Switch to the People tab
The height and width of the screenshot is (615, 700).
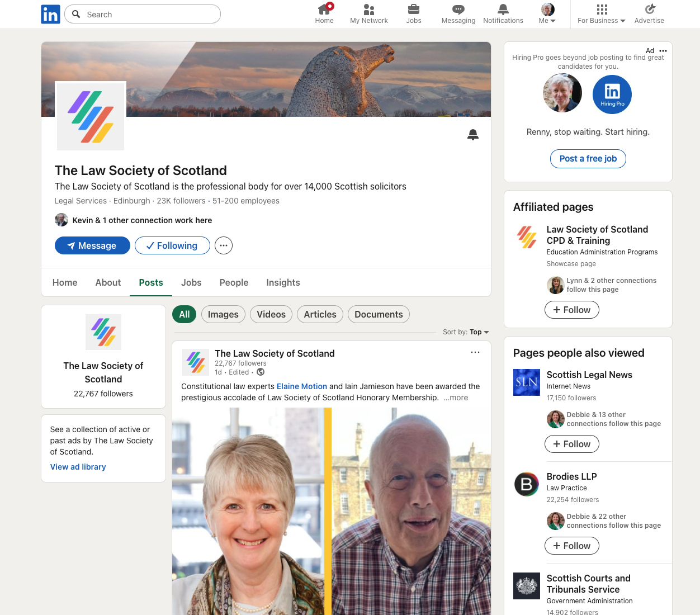234,282
